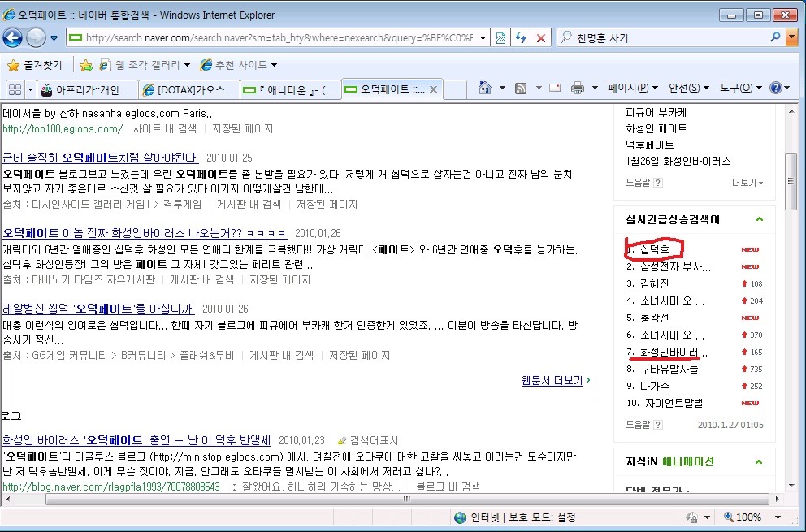Switch to the 아프리카::개인 tab
Image resolution: width=806 pixels, height=532 pixels.
[x=88, y=90]
